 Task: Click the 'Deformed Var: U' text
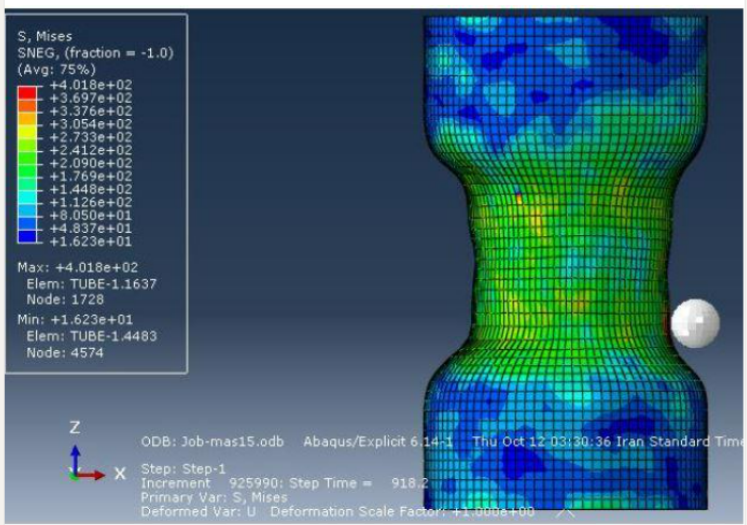pos(198,512)
